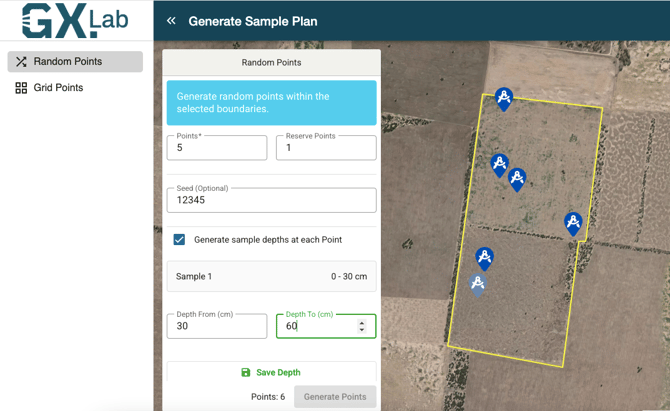Click the green save disk icon
Screen dimensions: 670x411
246,372
